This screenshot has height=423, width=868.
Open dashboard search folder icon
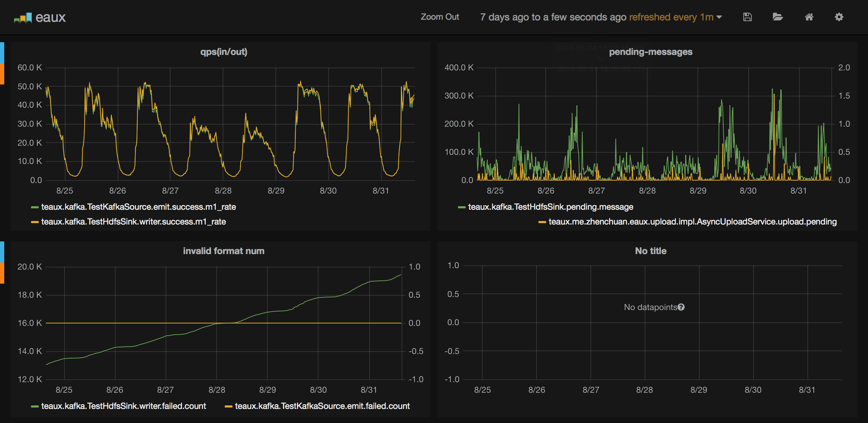(777, 17)
